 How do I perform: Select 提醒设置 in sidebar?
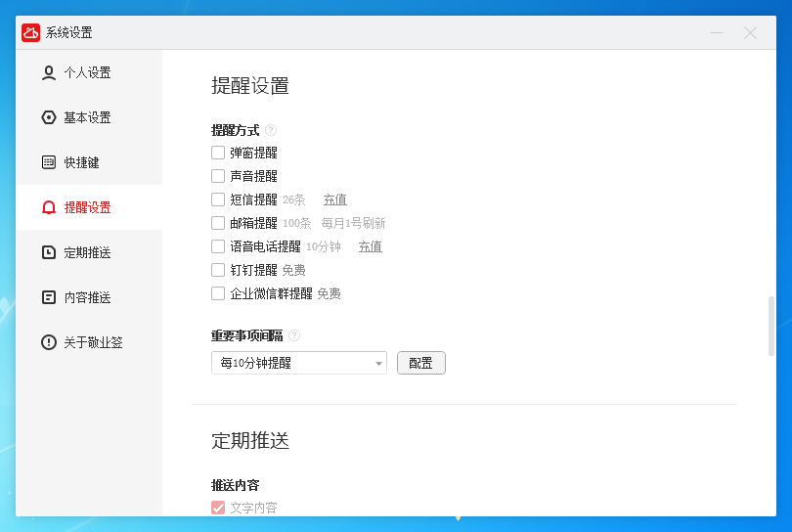(x=89, y=207)
